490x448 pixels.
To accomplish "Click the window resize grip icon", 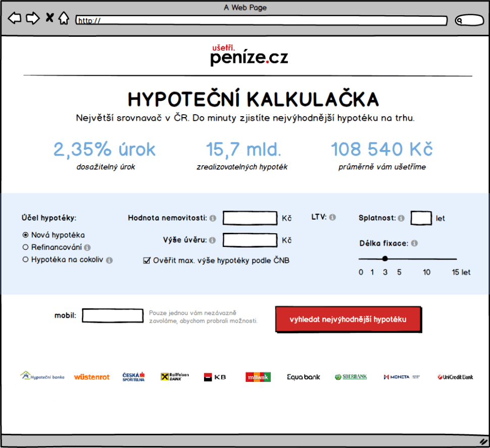I will [x=484, y=441].
